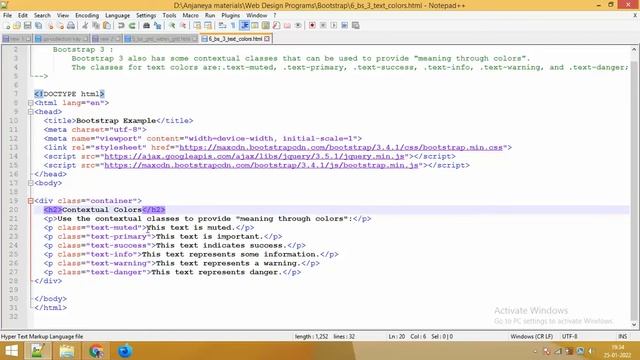Viewport: 640px width, 360px height.
Task: Open the Macro menu
Action: point(191,16)
